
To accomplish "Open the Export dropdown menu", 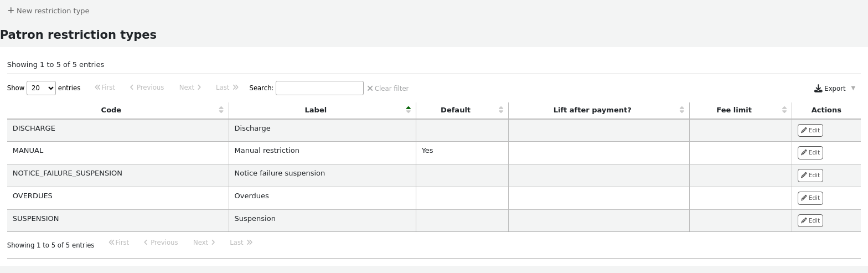I will [x=835, y=89].
